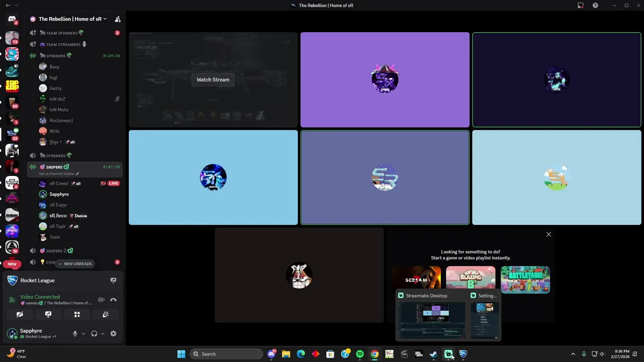Open Spotify from the taskbar
644x362 pixels.
360,354
